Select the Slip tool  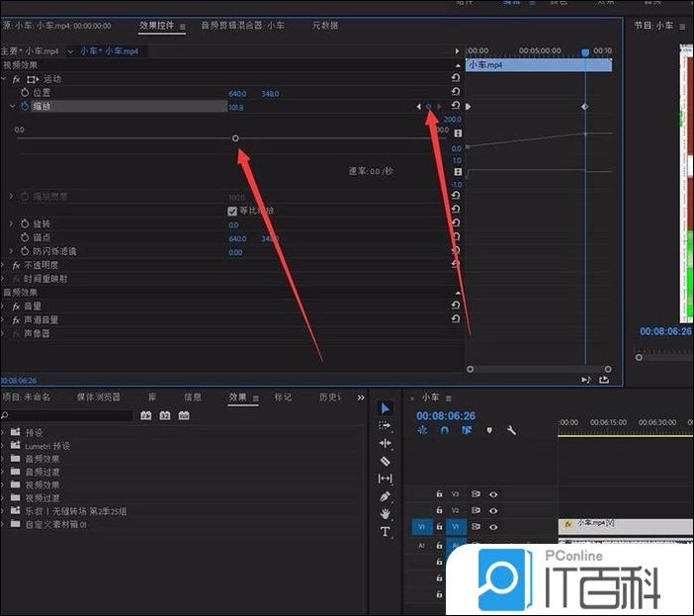[x=386, y=479]
